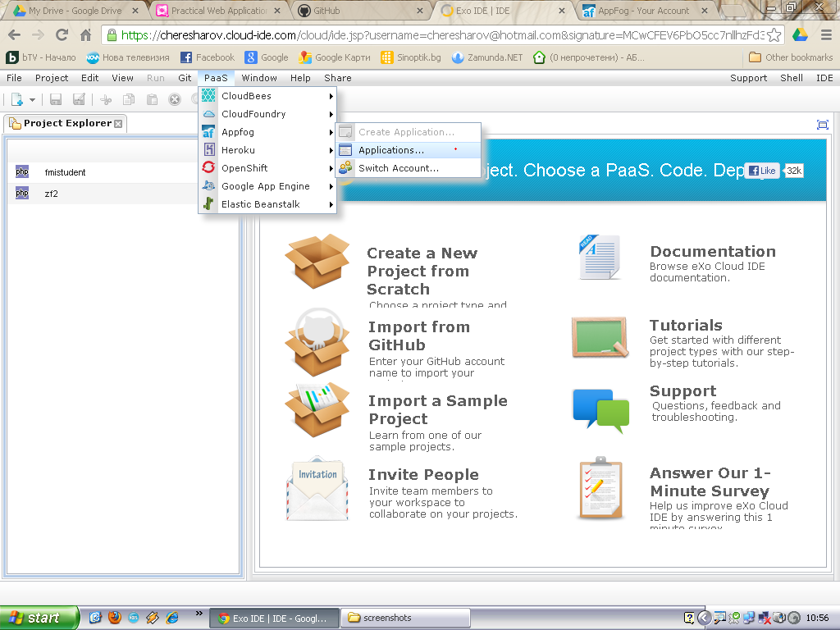840x630 pixels.
Task: Expand the Heroku submenu
Action: coord(268,151)
